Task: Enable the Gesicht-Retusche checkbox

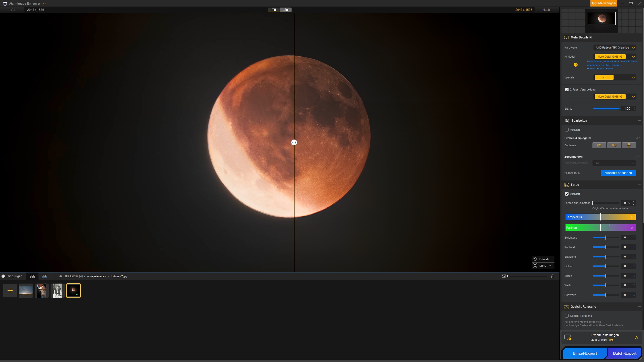Action: click(567, 316)
